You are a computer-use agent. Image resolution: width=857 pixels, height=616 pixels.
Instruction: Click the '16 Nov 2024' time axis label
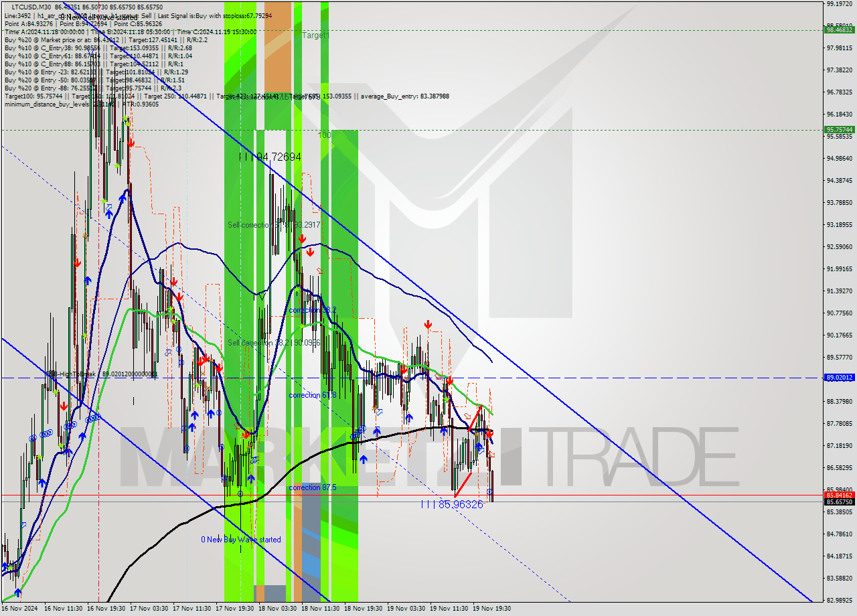[19, 609]
